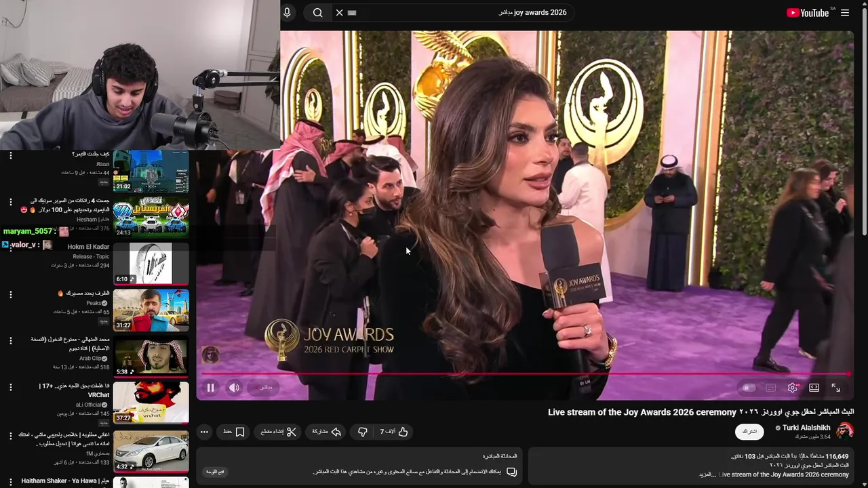Click the red video progress bar
Screen dimensions: 868x488
(526, 373)
